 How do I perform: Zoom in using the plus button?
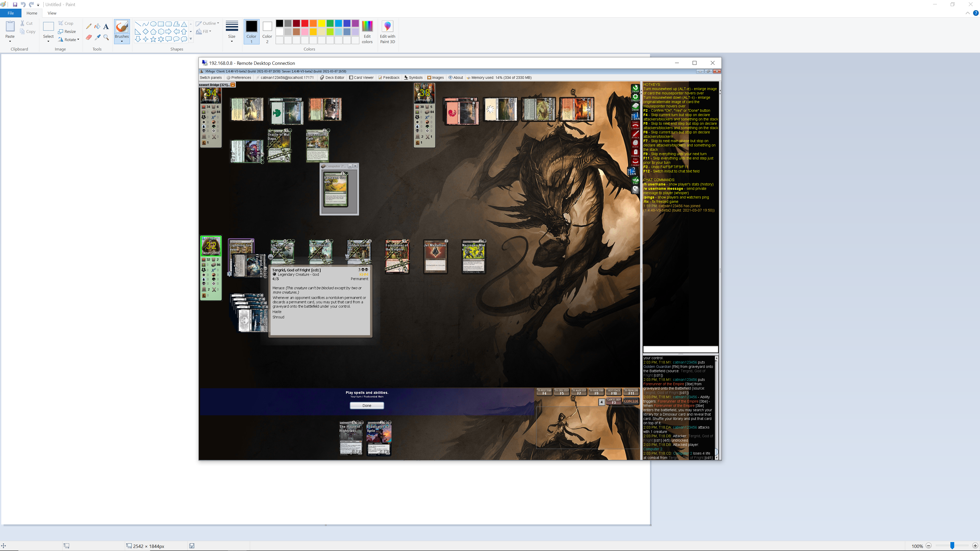[x=975, y=546]
